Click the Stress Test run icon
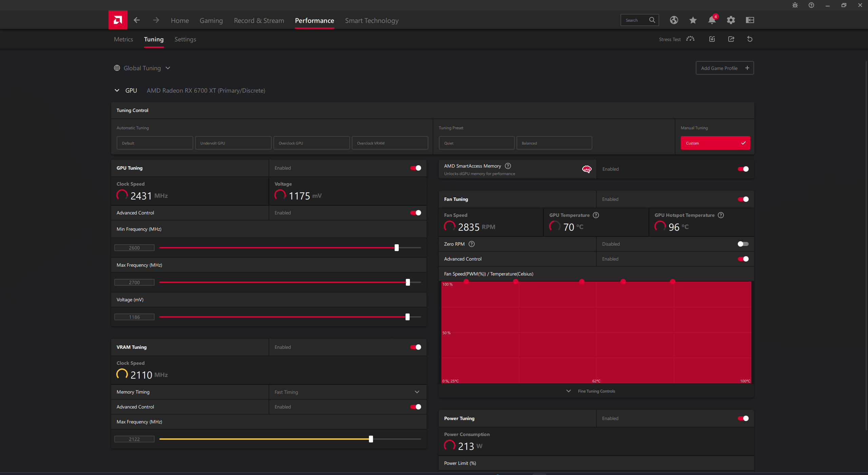This screenshot has width=868, height=475. (x=690, y=39)
